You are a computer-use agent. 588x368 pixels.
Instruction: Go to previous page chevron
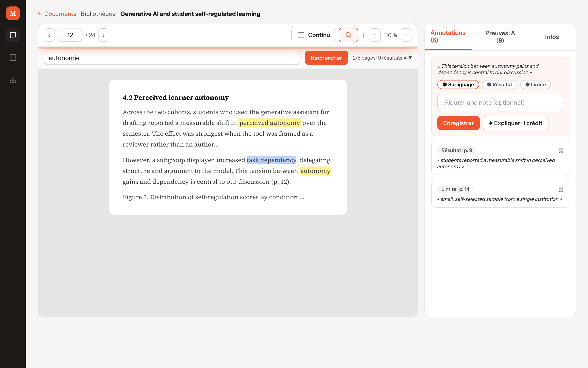pyautogui.click(x=49, y=35)
